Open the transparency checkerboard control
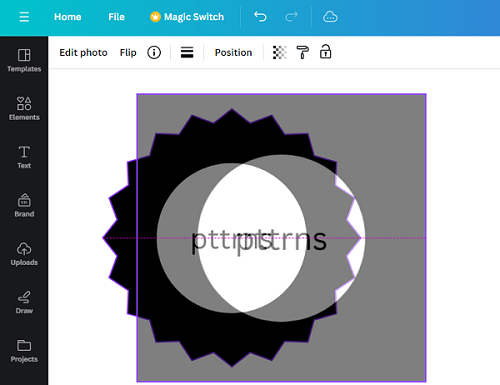The image size is (500, 385). [280, 52]
